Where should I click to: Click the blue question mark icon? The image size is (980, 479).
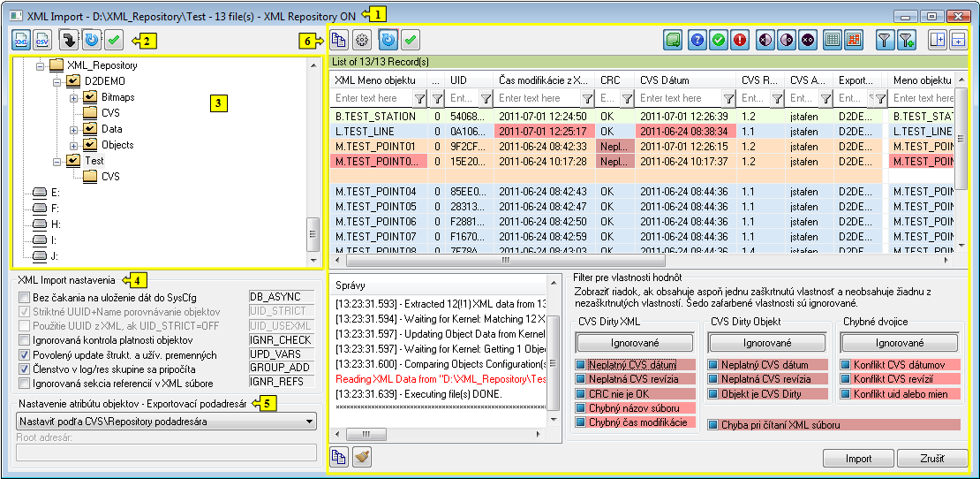click(x=697, y=40)
